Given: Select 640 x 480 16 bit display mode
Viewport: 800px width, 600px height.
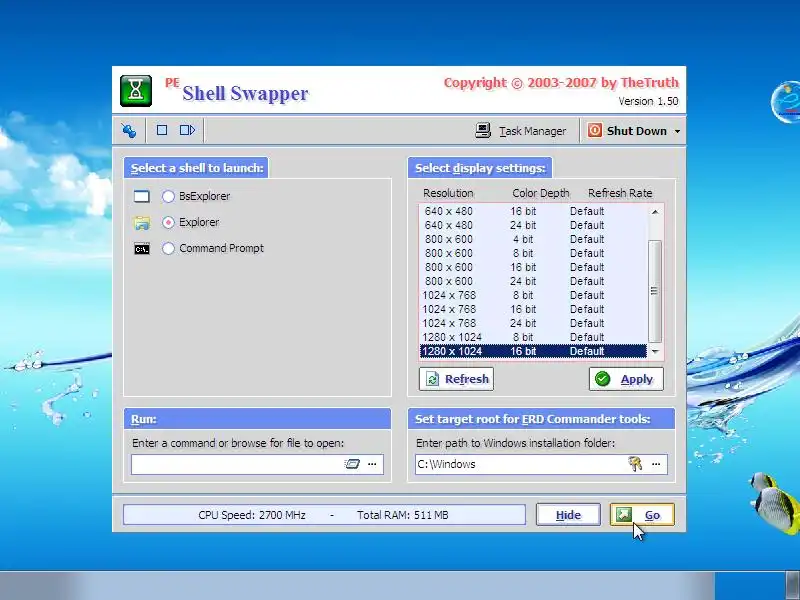Looking at the screenshot, I should pyautogui.click(x=533, y=211).
